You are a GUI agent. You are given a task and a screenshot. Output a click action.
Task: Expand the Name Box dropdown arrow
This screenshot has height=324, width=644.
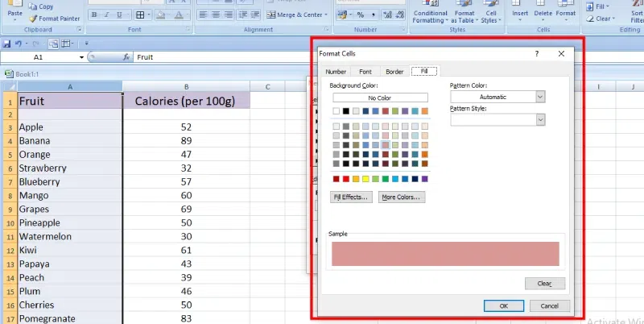click(x=81, y=57)
